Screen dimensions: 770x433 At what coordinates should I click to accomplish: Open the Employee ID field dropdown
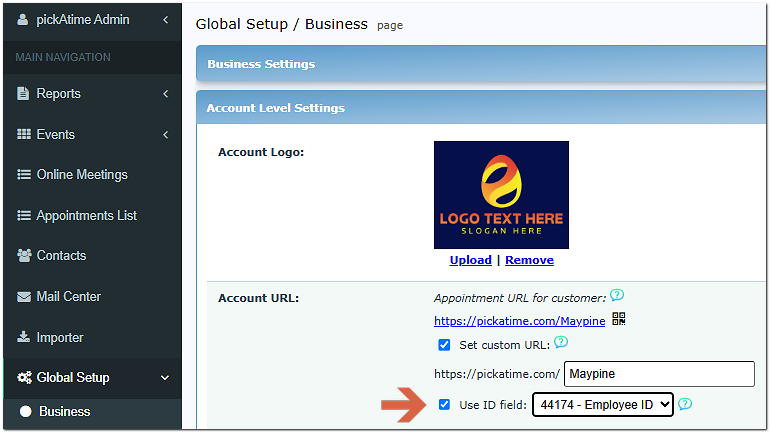point(603,405)
